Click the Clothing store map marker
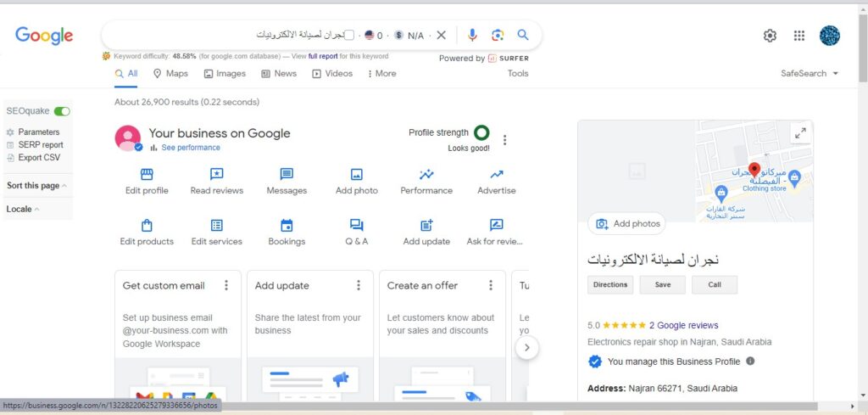The image size is (868, 415). pyautogui.click(x=794, y=178)
